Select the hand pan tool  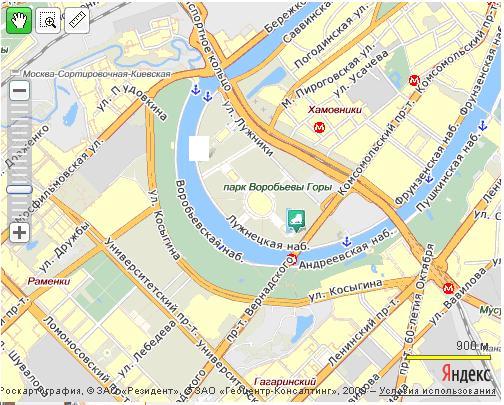[19, 21]
